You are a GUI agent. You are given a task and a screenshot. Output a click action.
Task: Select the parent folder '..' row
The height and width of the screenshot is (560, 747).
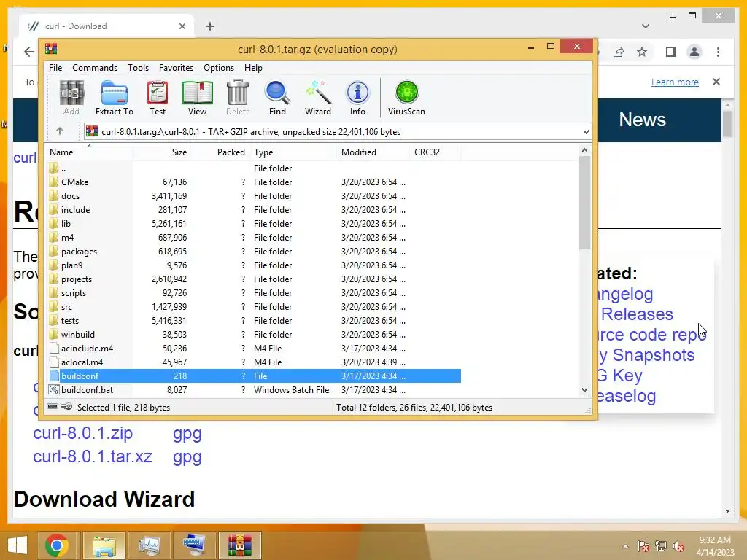pos(253,168)
